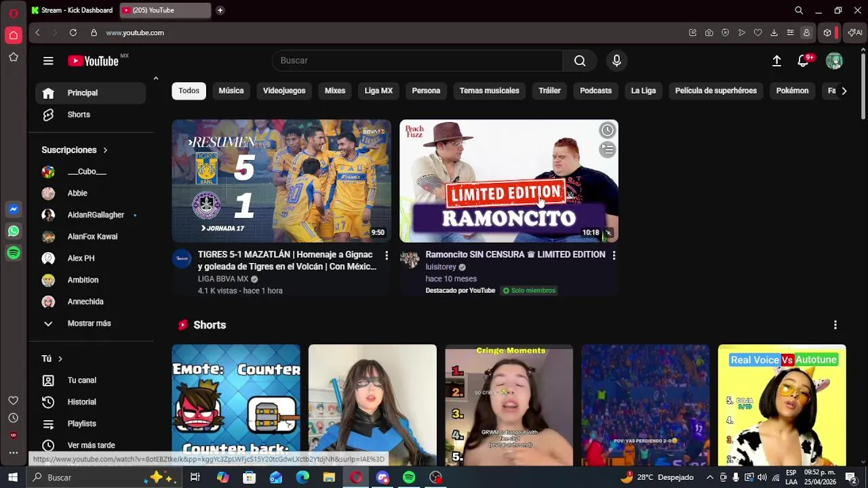Show hidden system tray icons chevron
868x488 pixels.
710,478
